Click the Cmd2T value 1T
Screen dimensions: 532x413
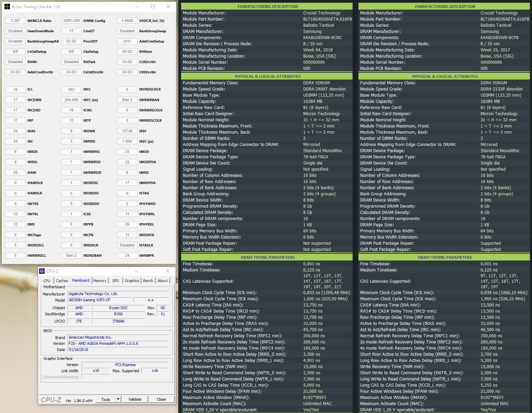[71, 31]
